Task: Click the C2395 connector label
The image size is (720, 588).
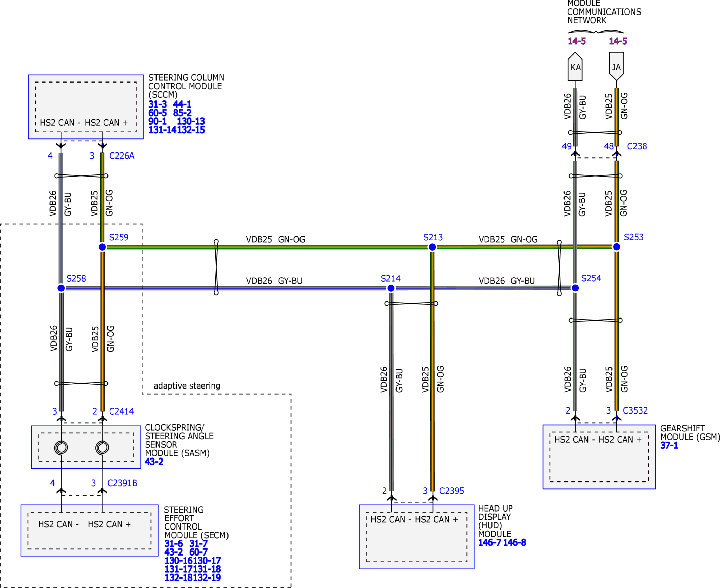Action: [x=452, y=491]
